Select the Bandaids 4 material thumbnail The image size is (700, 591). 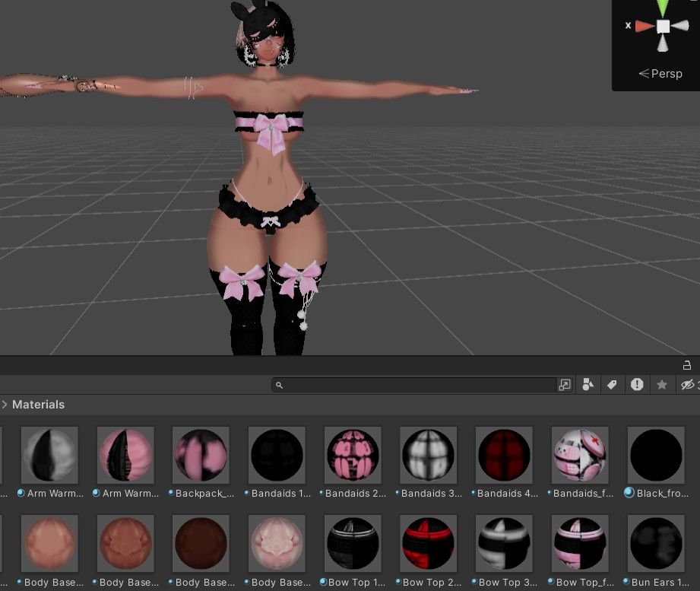point(504,455)
